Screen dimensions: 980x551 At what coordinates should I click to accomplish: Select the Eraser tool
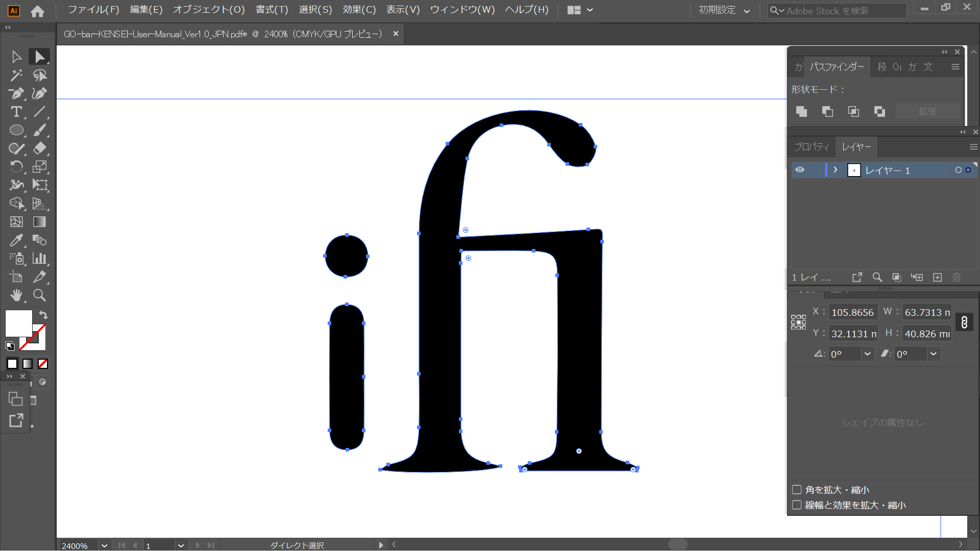tap(40, 148)
